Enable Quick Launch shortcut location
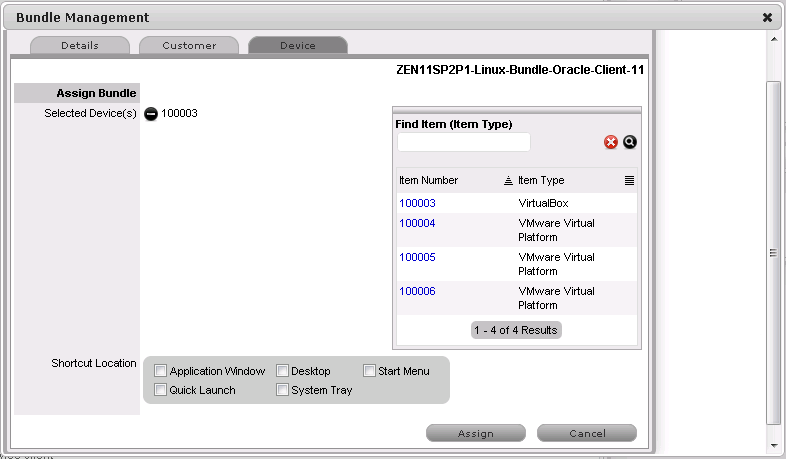 tap(161, 390)
